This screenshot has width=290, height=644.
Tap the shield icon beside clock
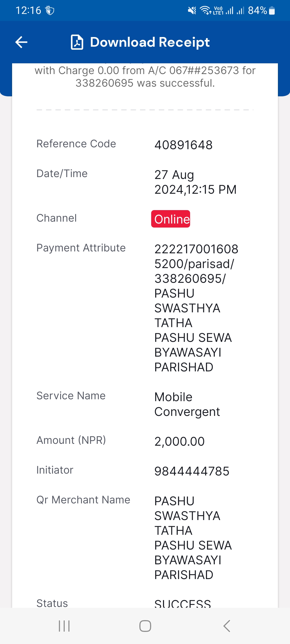pos(50,10)
